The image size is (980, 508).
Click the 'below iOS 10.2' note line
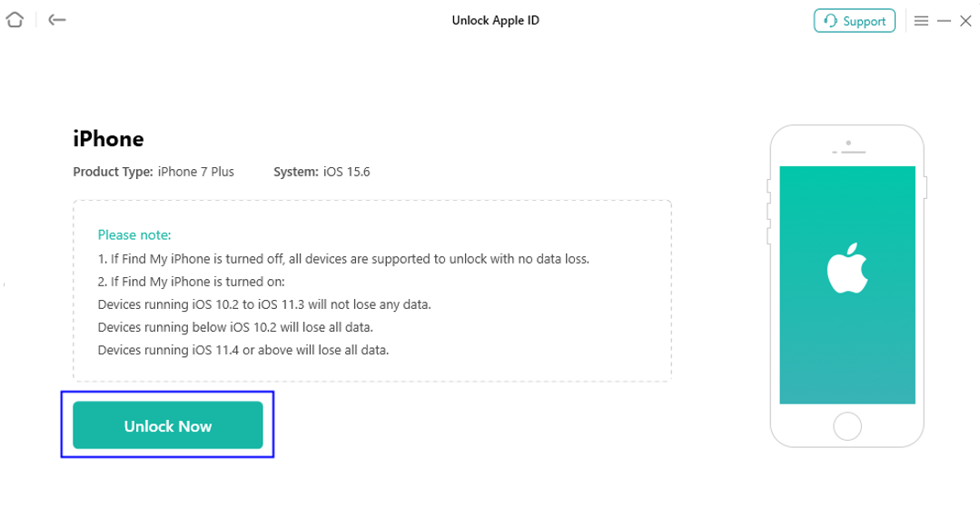[x=235, y=327]
